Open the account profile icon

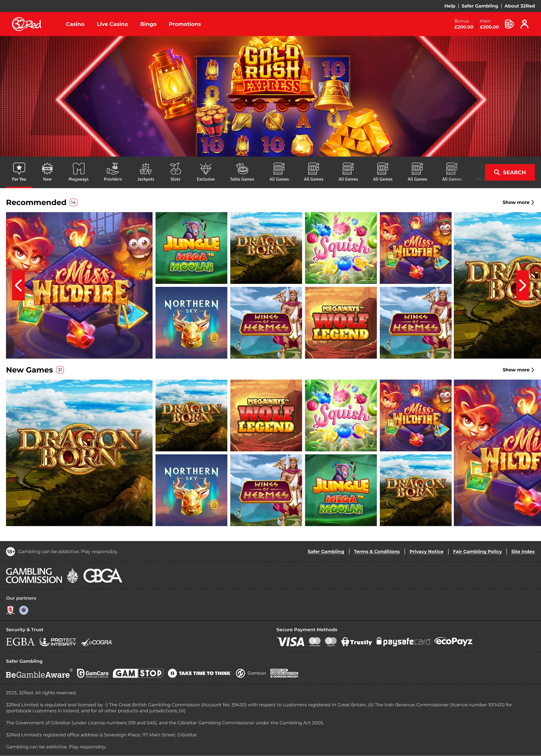[x=525, y=24]
